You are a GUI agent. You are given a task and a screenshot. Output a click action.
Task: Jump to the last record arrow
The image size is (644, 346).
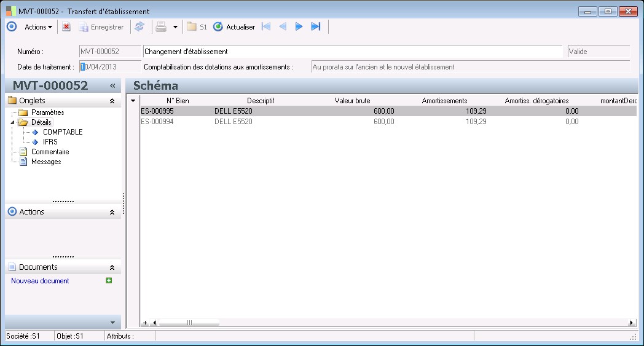316,26
